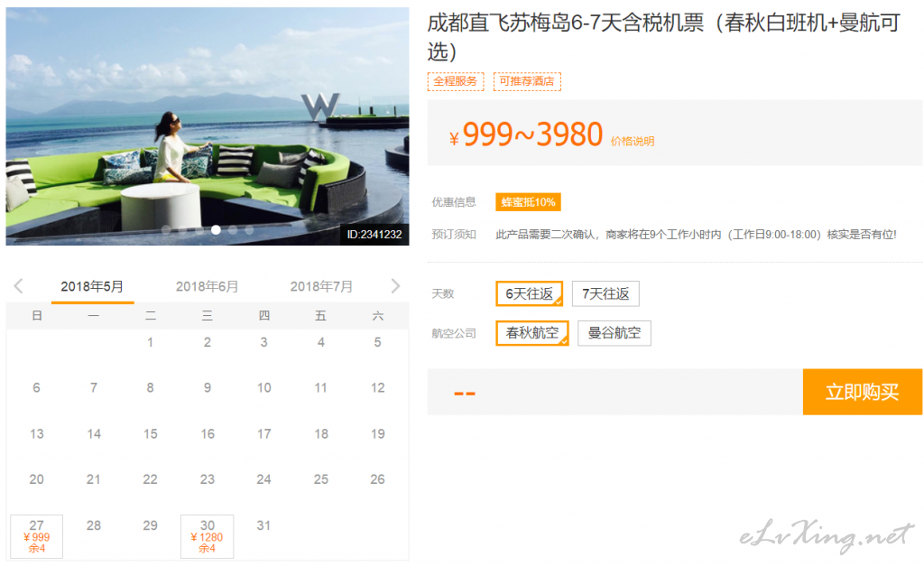Choose 春秋航空 as the airline

pyautogui.click(x=532, y=333)
